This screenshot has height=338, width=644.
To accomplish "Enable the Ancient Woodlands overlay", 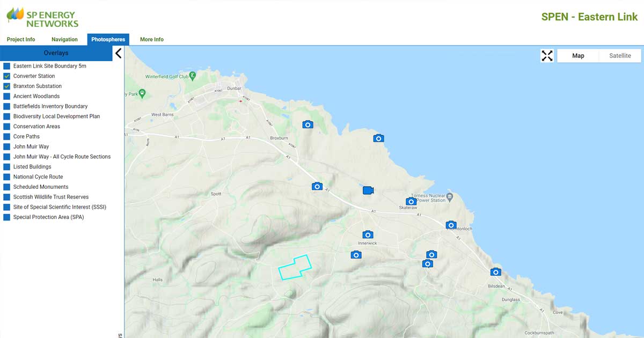I will (7, 97).
